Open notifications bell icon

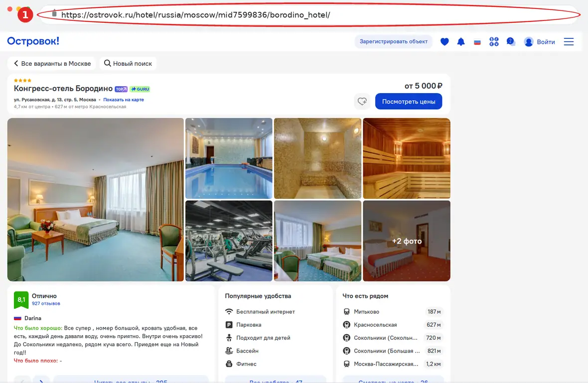[461, 42]
